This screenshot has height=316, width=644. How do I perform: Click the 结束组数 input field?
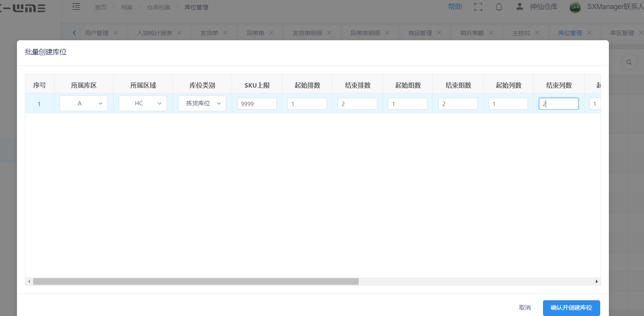coord(458,104)
